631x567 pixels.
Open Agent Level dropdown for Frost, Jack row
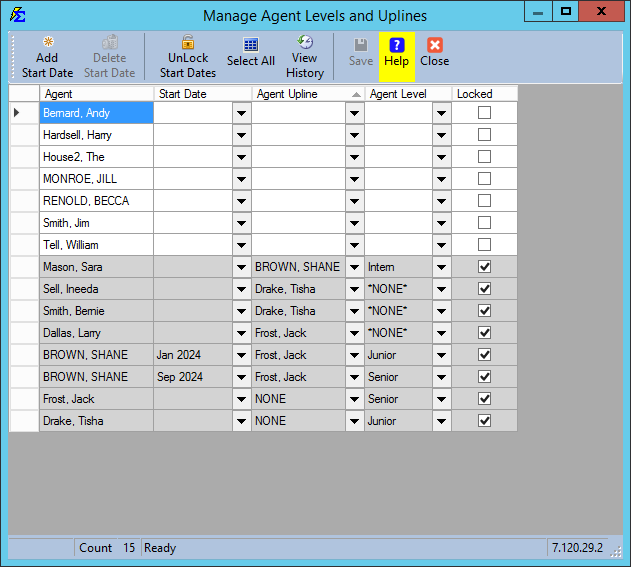441,399
